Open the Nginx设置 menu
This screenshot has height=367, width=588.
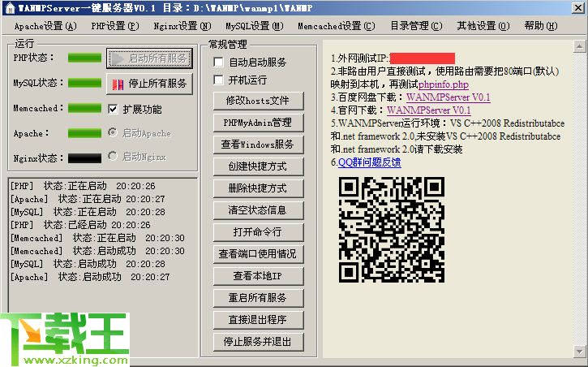[x=182, y=26]
